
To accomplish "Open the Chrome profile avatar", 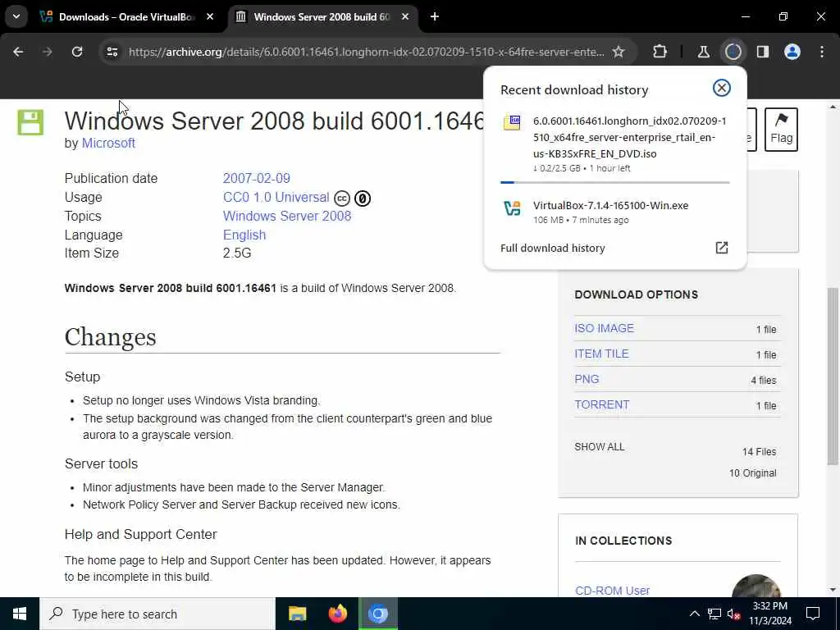I will (x=792, y=52).
